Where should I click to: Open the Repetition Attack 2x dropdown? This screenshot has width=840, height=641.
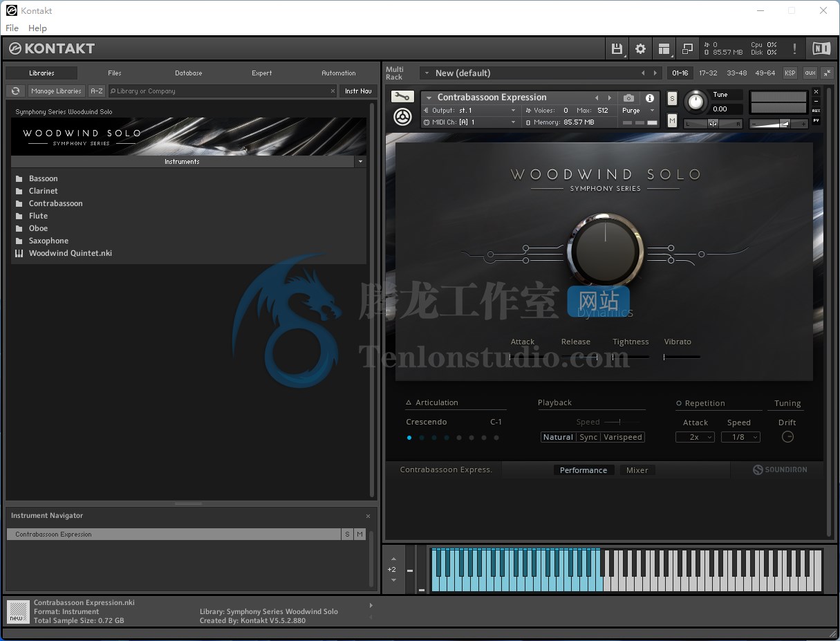695,437
